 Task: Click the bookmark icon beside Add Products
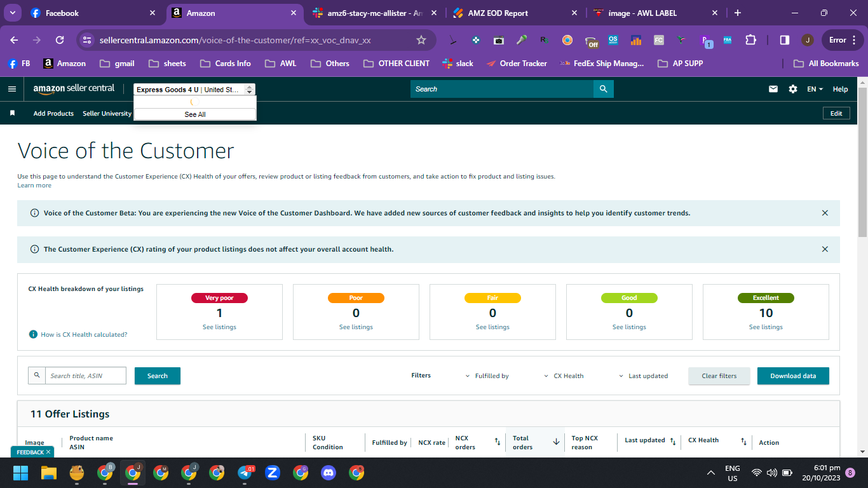pos(12,113)
